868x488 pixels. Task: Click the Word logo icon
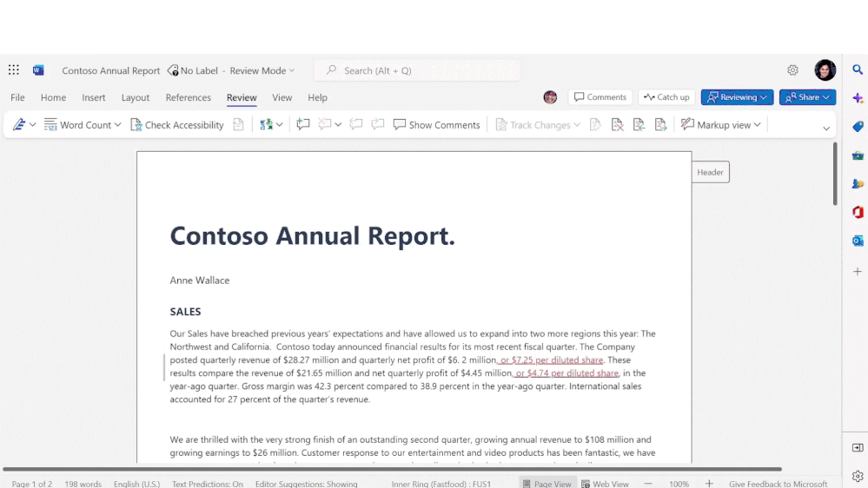pyautogui.click(x=38, y=70)
